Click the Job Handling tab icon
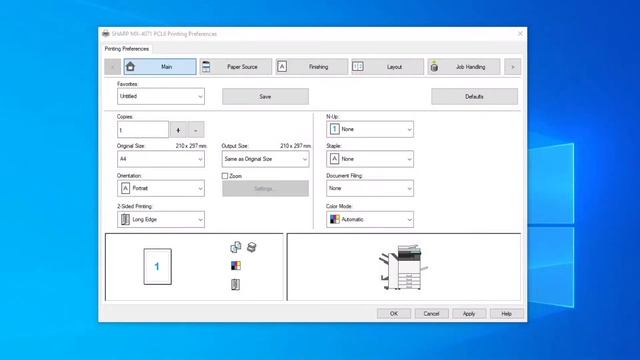Image resolution: width=640 pixels, height=360 pixels. (434, 66)
